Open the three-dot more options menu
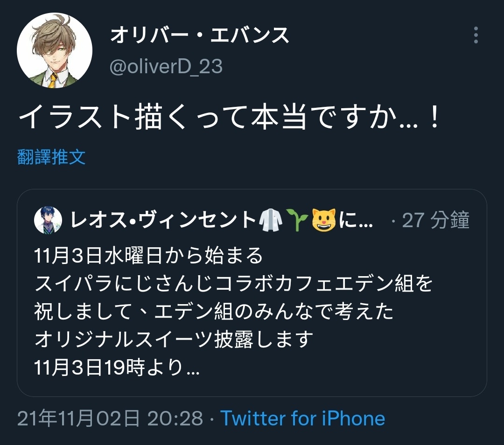 [x=476, y=35]
